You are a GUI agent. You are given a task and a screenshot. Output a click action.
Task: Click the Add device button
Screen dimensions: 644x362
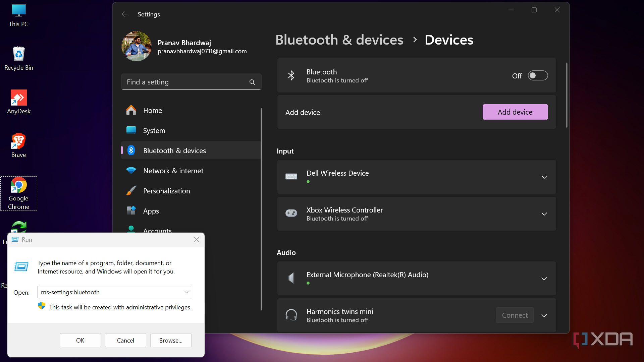515,112
